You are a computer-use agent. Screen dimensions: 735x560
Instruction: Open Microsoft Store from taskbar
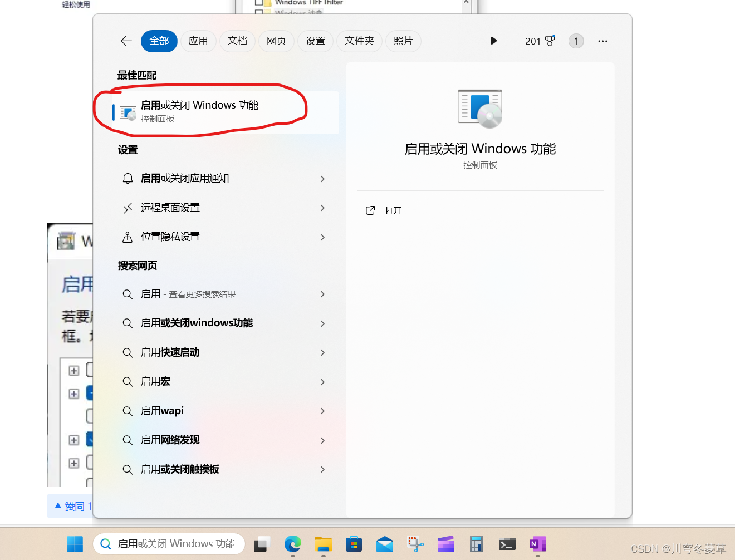coord(354,544)
